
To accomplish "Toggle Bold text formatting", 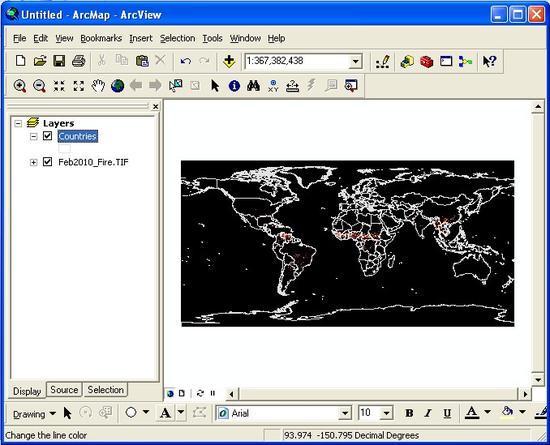I will pyautogui.click(x=409, y=413).
